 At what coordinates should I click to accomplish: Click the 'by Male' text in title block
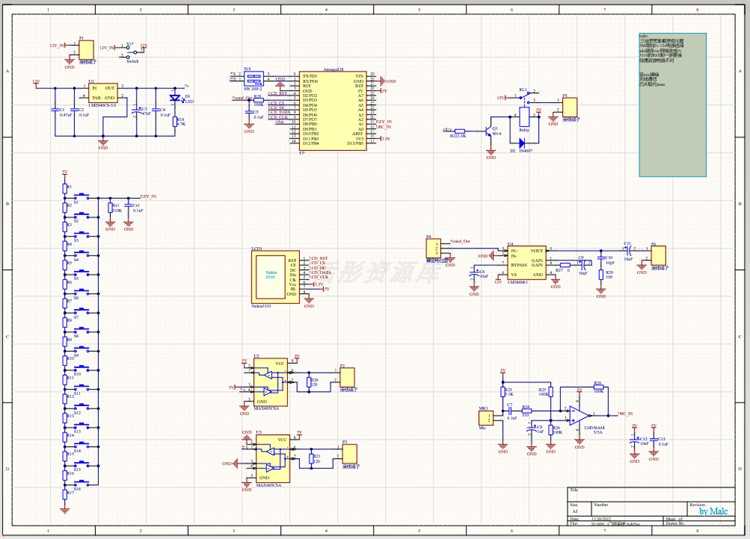[x=713, y=511]
